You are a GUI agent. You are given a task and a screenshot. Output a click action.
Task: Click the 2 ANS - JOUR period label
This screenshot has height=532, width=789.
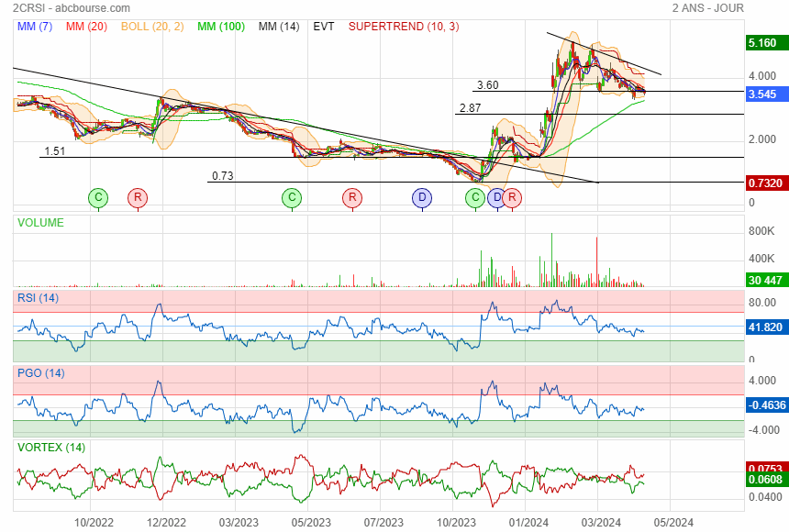[x=708, y=8]
